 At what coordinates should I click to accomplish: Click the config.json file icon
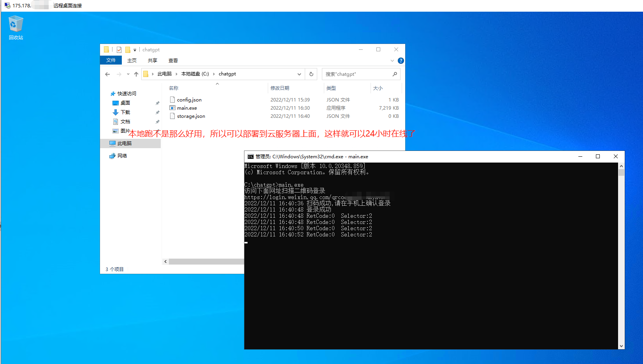[x=172, y=100]
